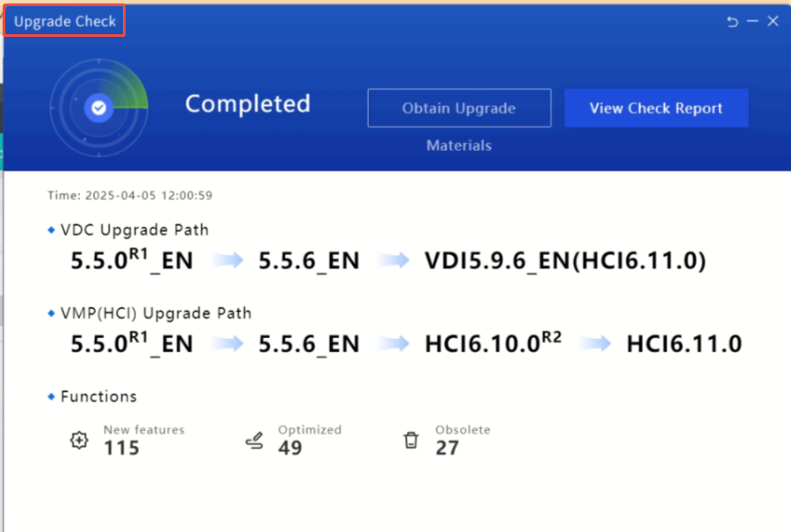Click the HCI6.10.0 R2 version step
Image resolution: width=791 pixels, height=532 pixels.
pos(493,343)
